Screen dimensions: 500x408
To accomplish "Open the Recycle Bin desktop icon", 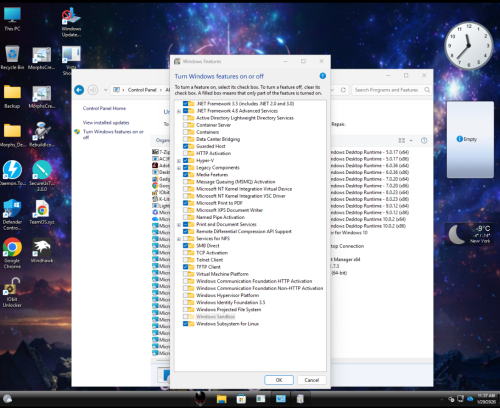I will (x=12, y=57).
